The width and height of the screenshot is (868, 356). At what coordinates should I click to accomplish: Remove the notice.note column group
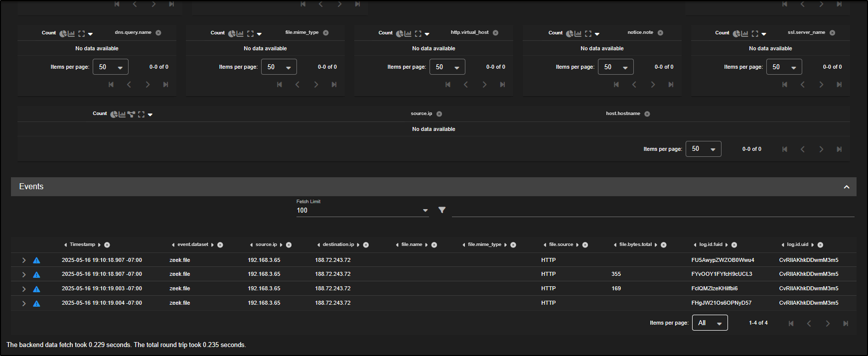pyautogui.click(x=660, y=33)
